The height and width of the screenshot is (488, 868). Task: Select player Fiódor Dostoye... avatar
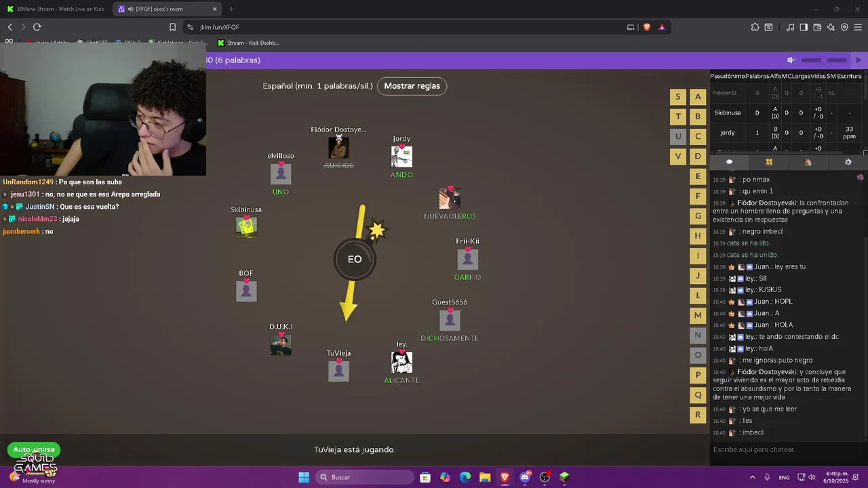click(x=338, y=147)
